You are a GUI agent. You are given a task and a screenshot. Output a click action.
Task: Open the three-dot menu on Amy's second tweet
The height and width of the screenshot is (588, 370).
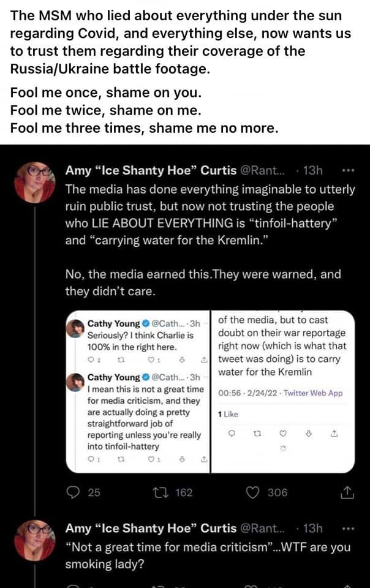348,529
